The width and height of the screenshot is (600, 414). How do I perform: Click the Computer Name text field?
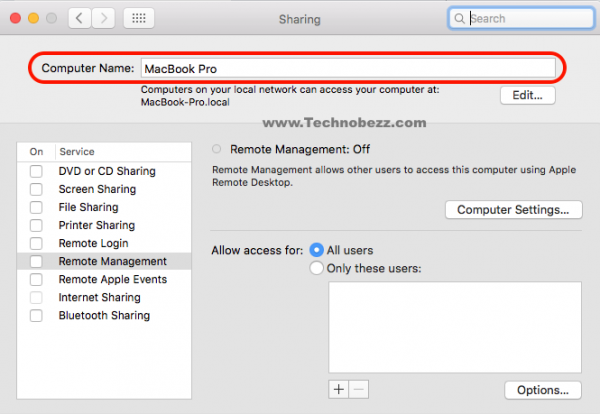pyautogui.click(x=348, y=68)
